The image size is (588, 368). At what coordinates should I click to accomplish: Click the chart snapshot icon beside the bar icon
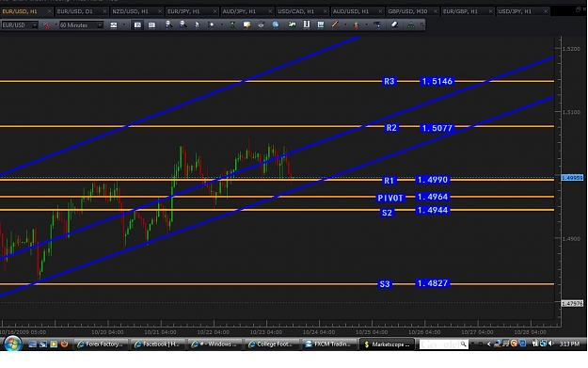321,24
